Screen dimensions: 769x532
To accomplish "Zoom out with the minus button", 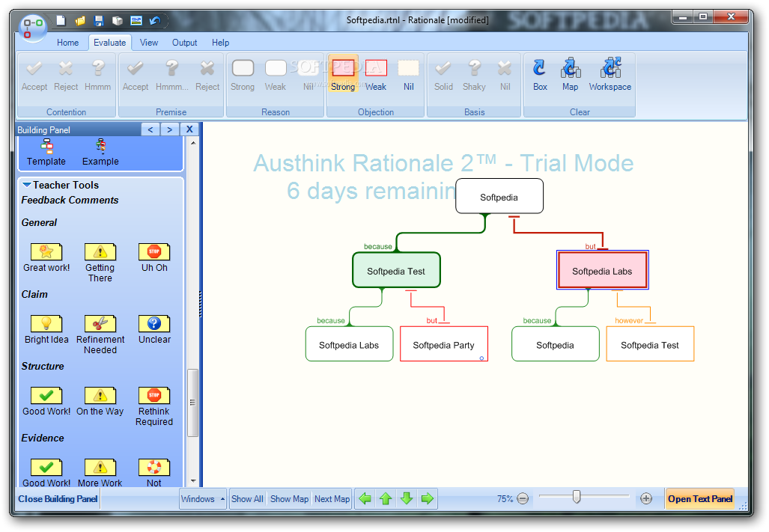I will (x=523, y=498).
